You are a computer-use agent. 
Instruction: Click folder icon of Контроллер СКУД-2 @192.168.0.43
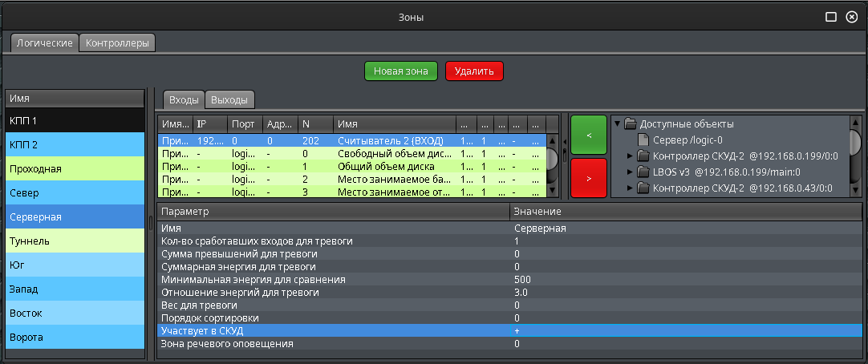point(643,188)
